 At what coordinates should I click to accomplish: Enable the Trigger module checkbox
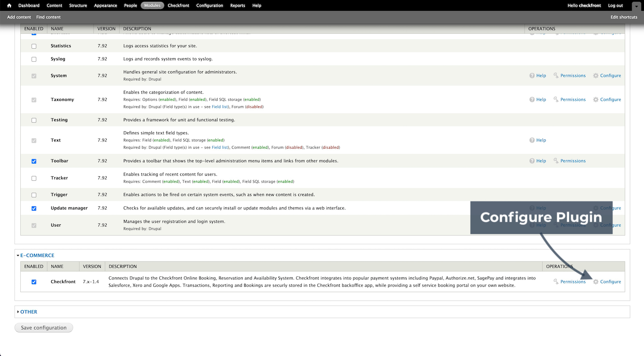pyautogui.click(x=34, y=195)
